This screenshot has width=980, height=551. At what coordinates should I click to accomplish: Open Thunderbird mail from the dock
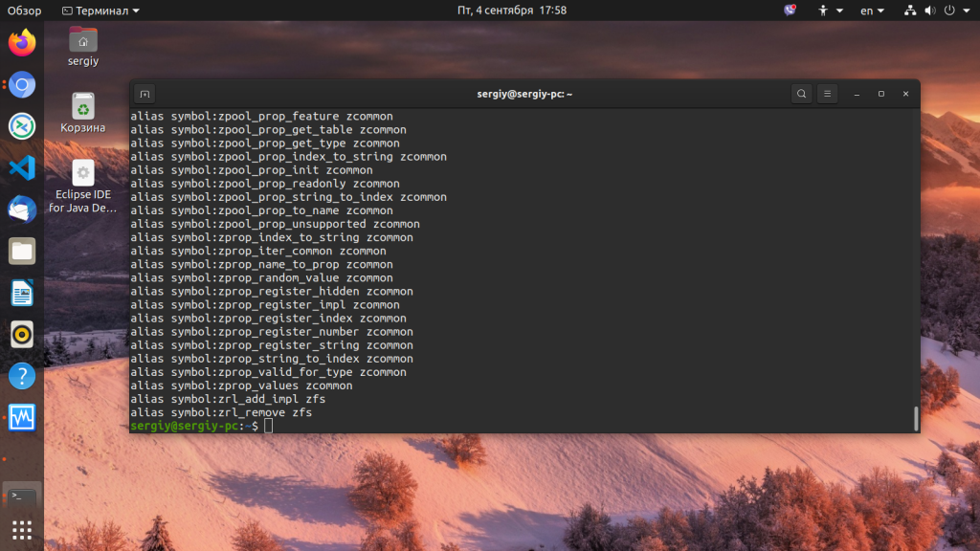[22, 209]
